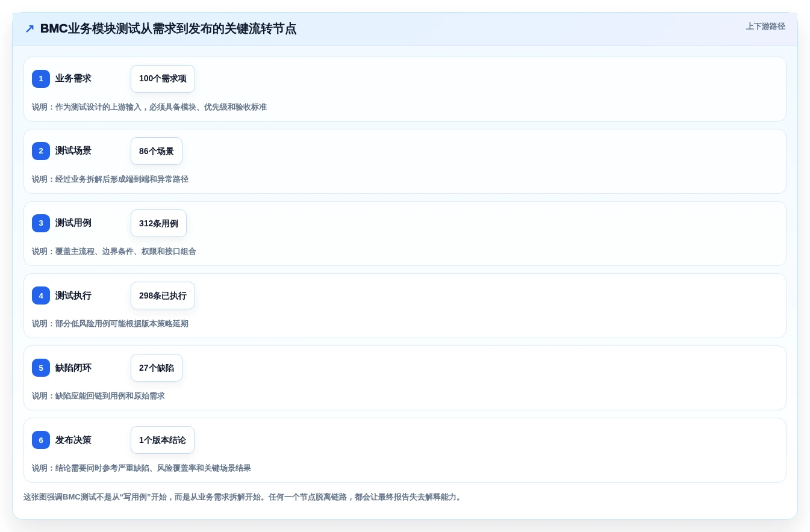
Task: Click the step 5 number badge
Action: click(41, 368)
